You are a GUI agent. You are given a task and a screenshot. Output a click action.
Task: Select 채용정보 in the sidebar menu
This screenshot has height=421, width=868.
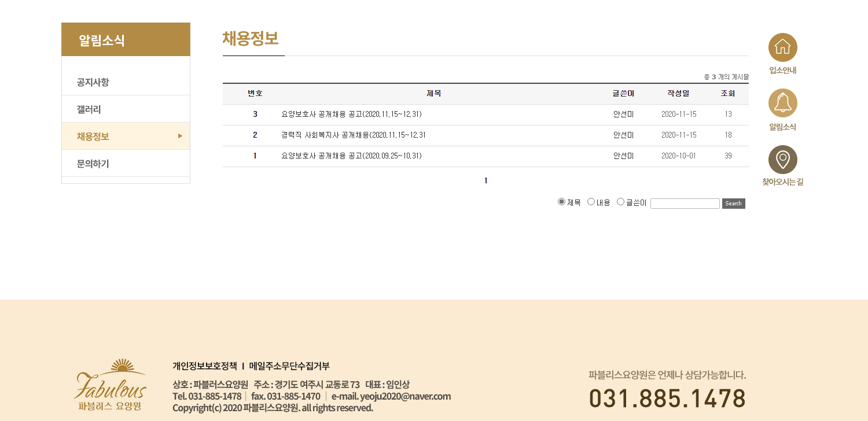tap(93, 136)
